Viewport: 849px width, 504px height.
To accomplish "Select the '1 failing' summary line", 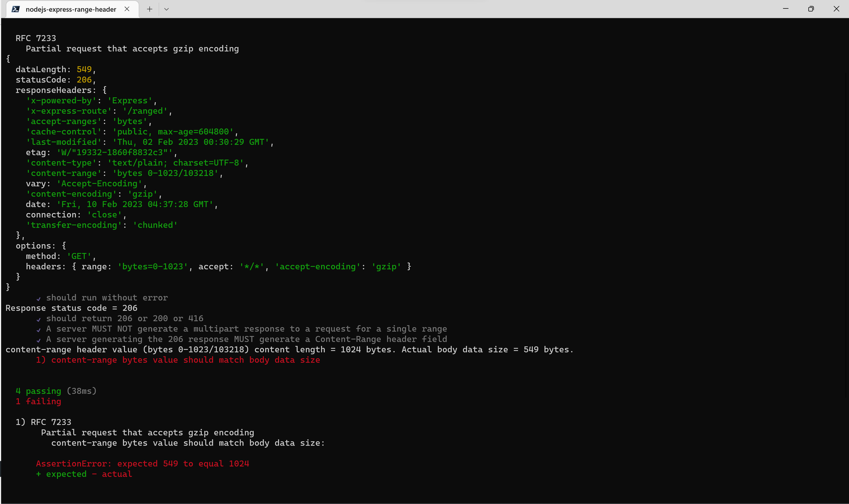I will (38, 401).
